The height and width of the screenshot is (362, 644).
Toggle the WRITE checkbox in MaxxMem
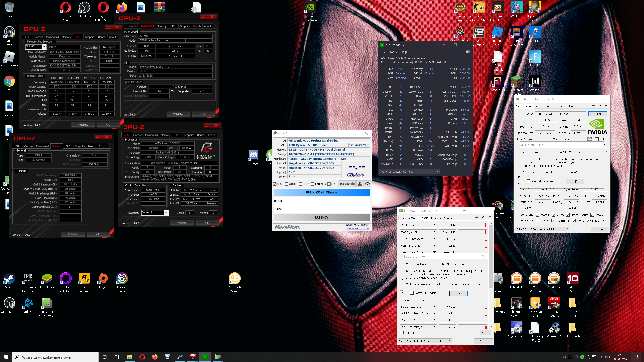click(287, 184)
